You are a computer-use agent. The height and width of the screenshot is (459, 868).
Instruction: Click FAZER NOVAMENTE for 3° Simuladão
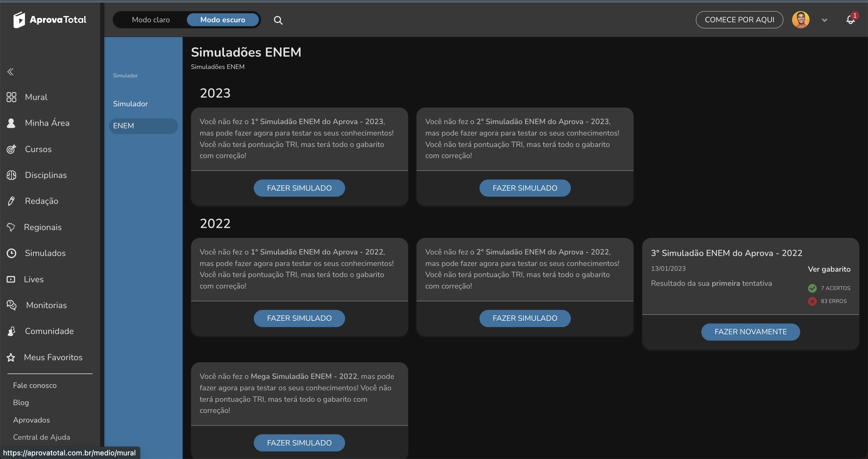click(751, 332)
